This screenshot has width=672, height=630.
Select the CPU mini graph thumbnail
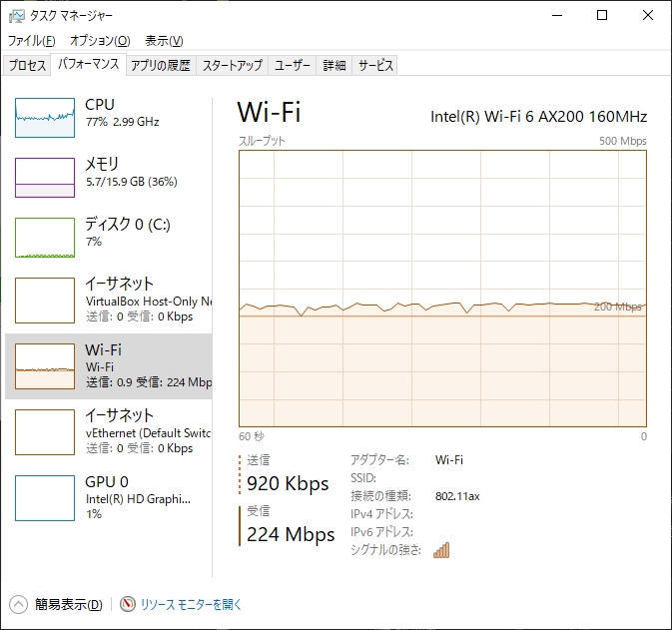[x=45, y=118]
